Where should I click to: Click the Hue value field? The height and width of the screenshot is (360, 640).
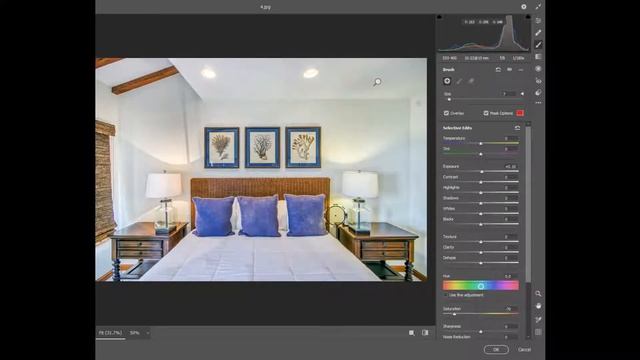click(510, 276)
